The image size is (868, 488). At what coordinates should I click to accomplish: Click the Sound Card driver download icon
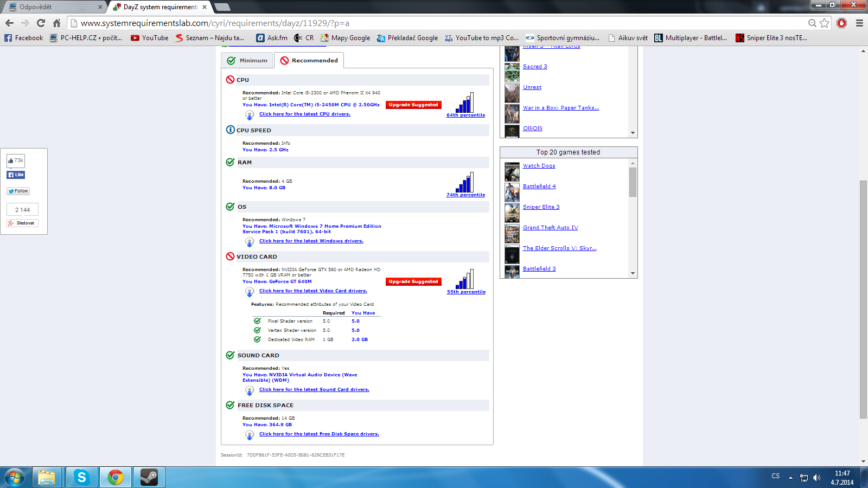click(250, 390)
